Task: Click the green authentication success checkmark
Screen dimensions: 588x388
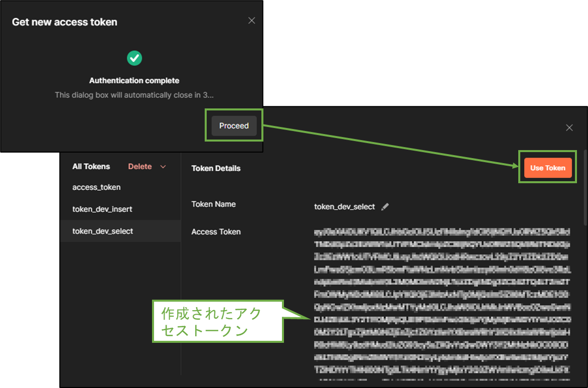Action: (134, 58)
